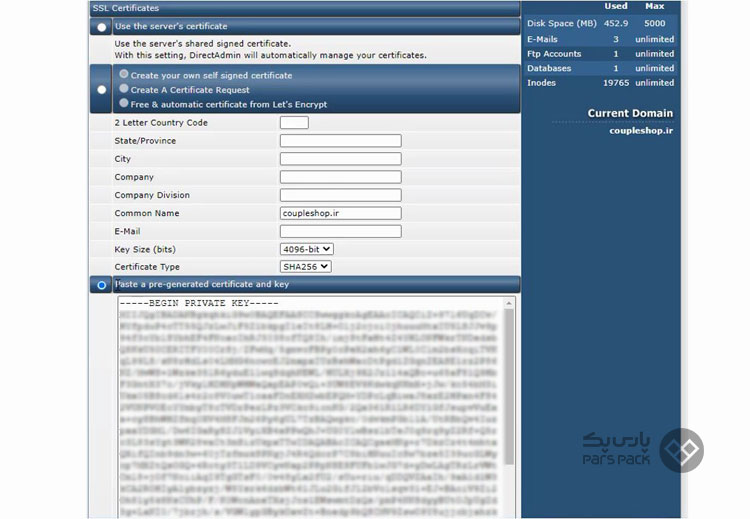The image size is (750, 519).
Task: Select "Create A Certificate Request" radio option
Action: [124, 88]
